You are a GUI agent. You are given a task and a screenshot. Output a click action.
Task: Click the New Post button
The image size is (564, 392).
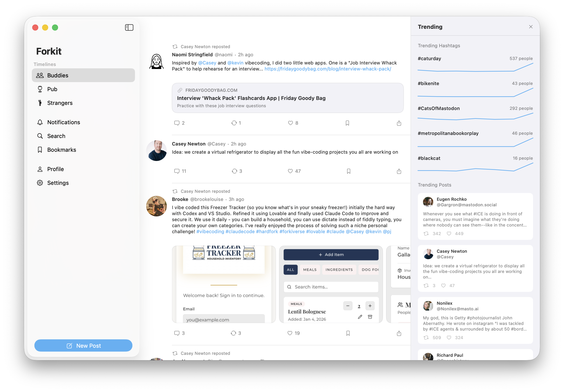click(x=83, y=346)
